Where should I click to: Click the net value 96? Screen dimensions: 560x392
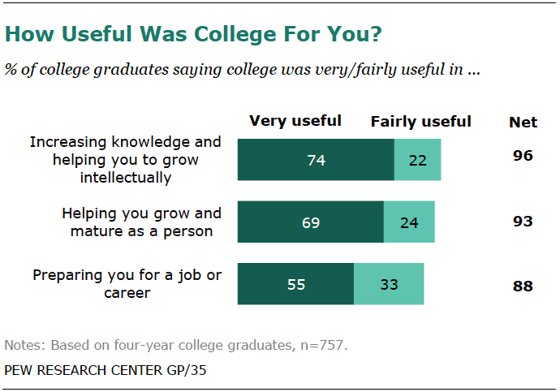pos(523,155)
